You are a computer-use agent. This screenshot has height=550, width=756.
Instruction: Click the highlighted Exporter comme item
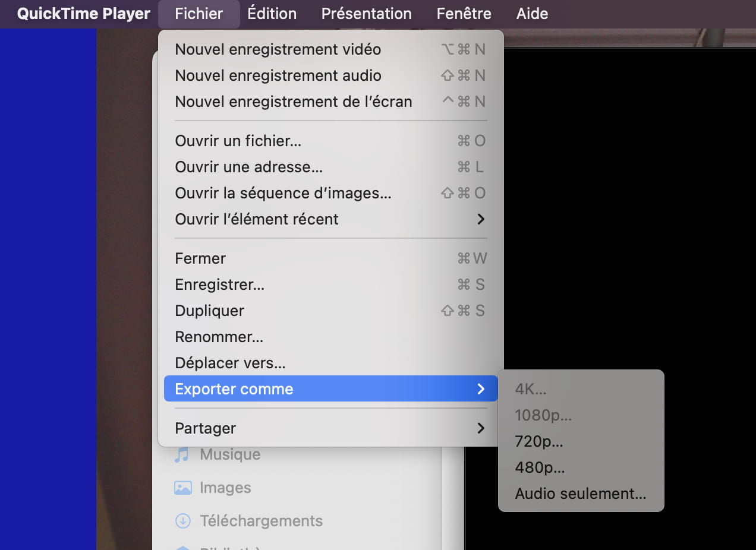pyautogui.click(x=330, y=389)
